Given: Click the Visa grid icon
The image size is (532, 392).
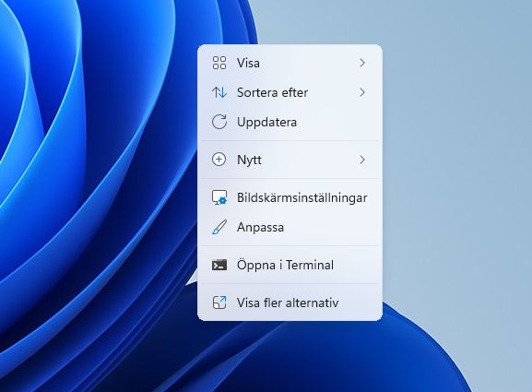Looking at the screenshot, I should (219, 63).
